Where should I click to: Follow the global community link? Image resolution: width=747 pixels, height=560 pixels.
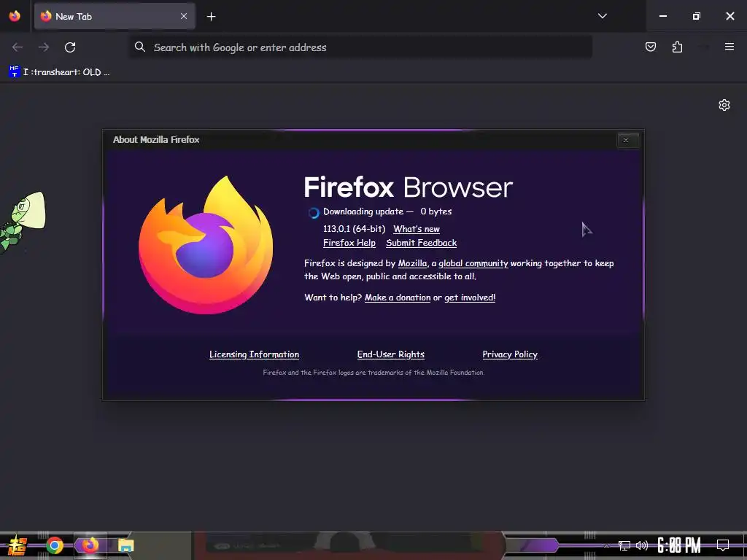473,263
